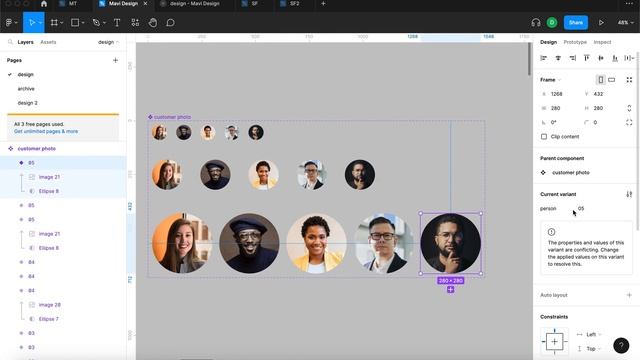This screenshot has height=360, width=640.
Task: Align selection to bottom
Action: point(615,58)
